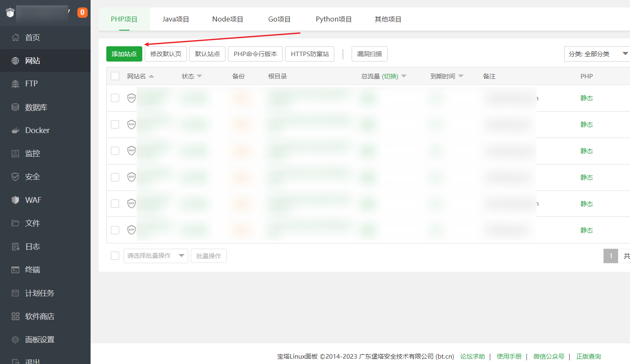Screen dimensions: 630x364
Task: Click the gear icon next to 面板设置
Action: point(15,340)
